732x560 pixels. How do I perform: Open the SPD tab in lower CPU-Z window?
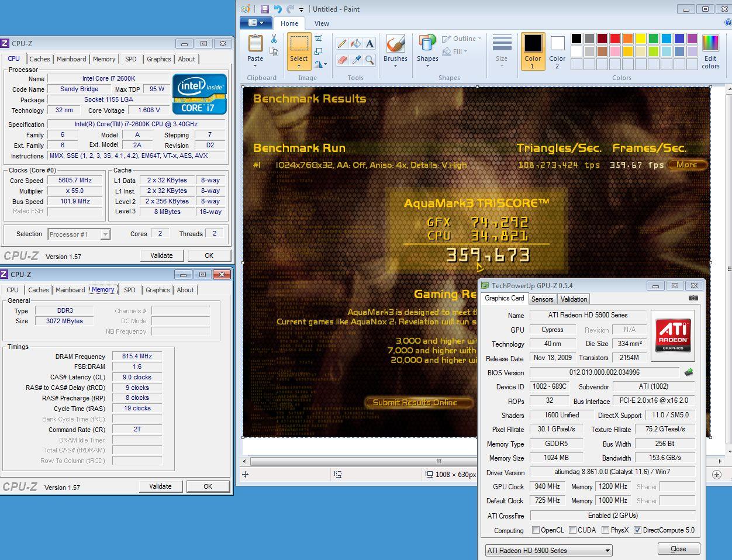click(130, 290)
